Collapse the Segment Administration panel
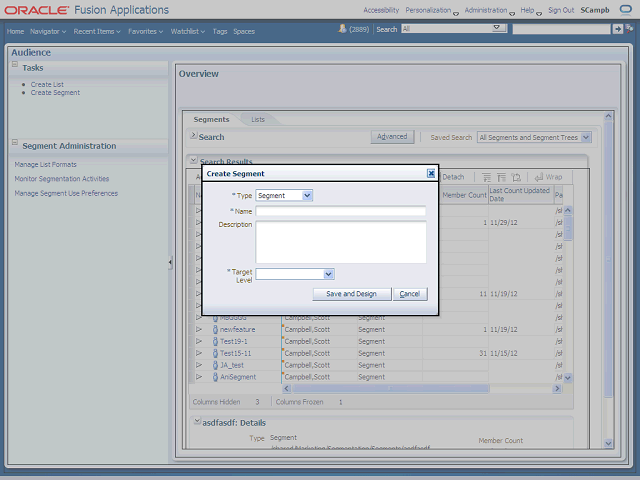The width and height of the screenshot is (640, 480). [15, 142]
